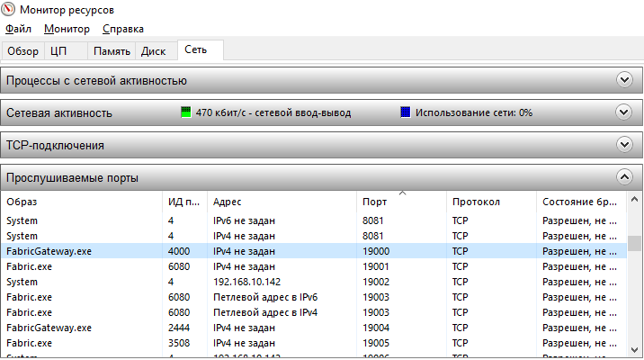Click the scroll up arrow of ports list
Screen dimensions: 644x360
[634, 202]
